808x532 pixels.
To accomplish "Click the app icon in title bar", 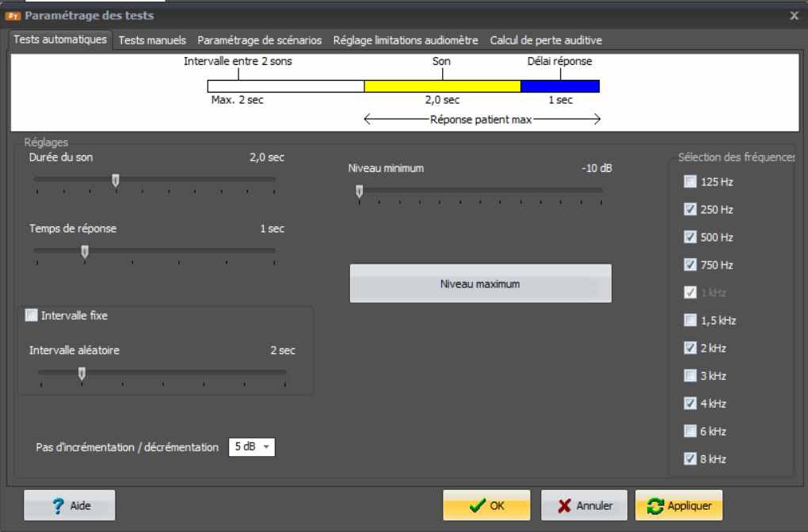I will point(13,15).
